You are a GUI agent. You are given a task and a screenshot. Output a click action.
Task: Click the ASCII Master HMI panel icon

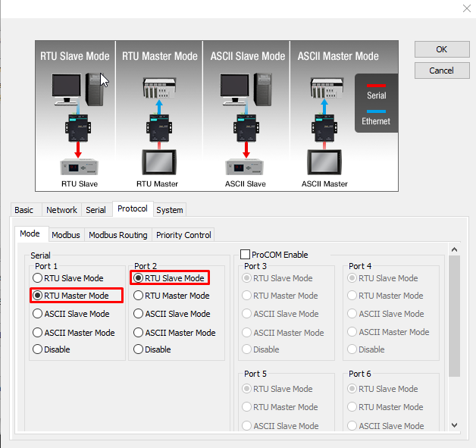tap(324, 161)
